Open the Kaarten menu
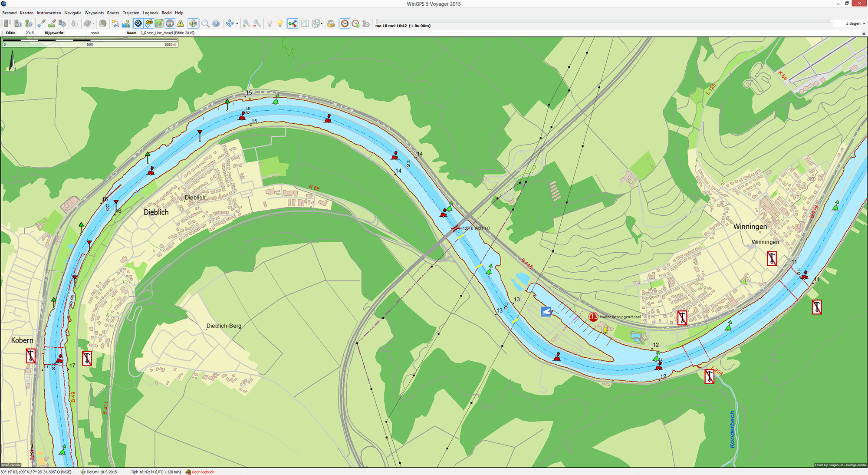 click(x=26, y=13)
